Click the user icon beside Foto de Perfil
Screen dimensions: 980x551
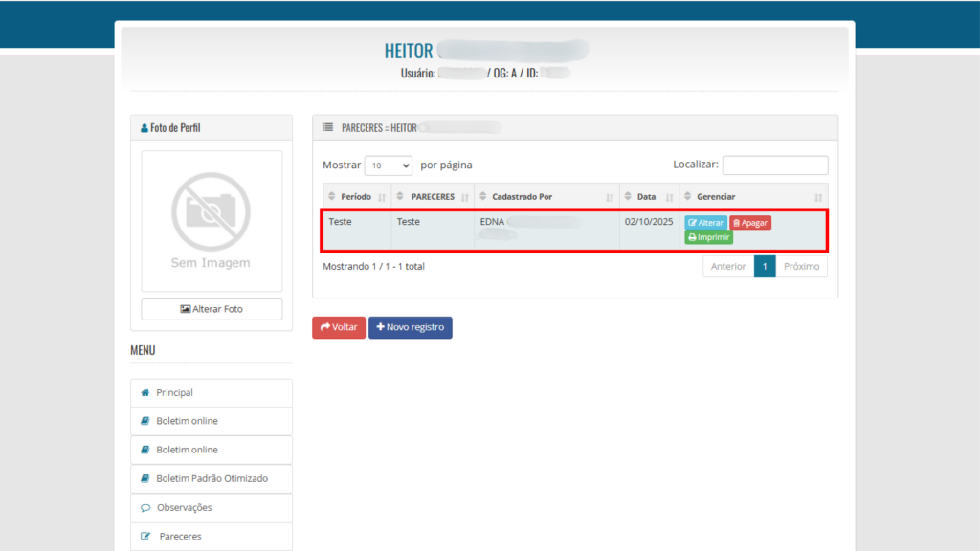click(144, 128)
